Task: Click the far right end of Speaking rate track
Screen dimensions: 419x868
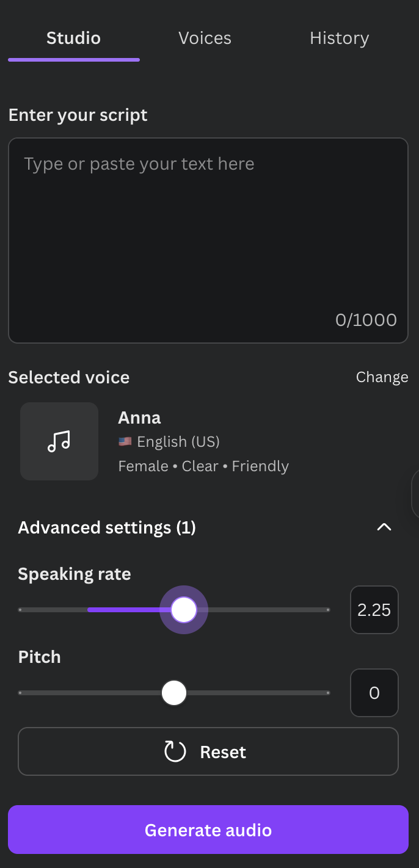Action: (327, 610)
